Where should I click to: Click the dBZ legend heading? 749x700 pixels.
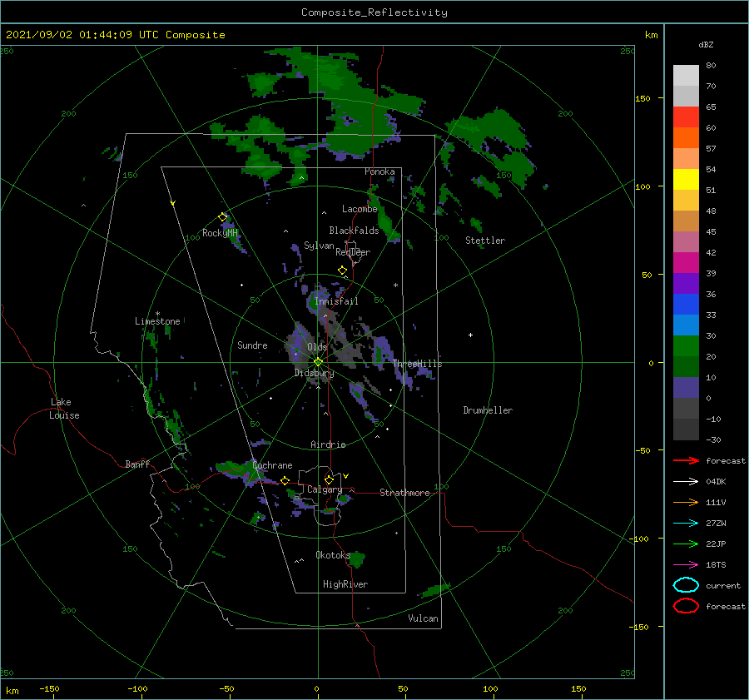706,44
